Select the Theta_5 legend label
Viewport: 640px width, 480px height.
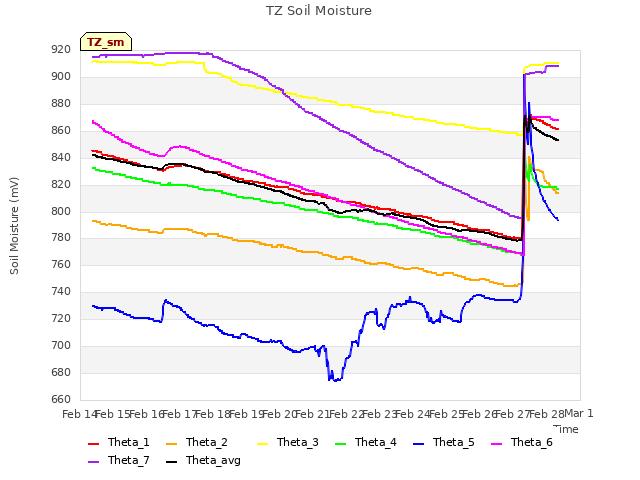(x=453, y=442)
